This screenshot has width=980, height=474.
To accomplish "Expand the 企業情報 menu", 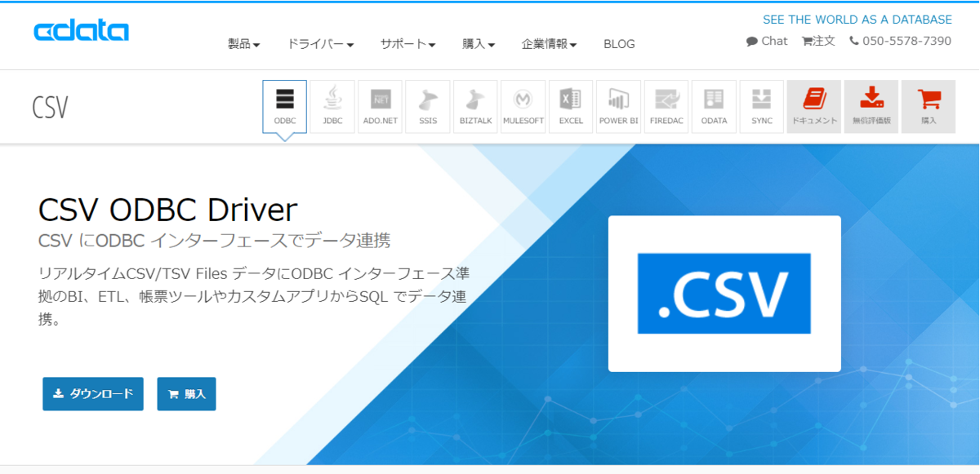I will point(549,44).
